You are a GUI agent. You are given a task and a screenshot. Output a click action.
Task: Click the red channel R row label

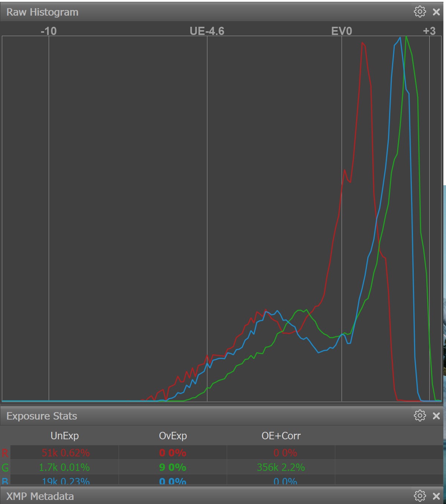coord(5,453)
